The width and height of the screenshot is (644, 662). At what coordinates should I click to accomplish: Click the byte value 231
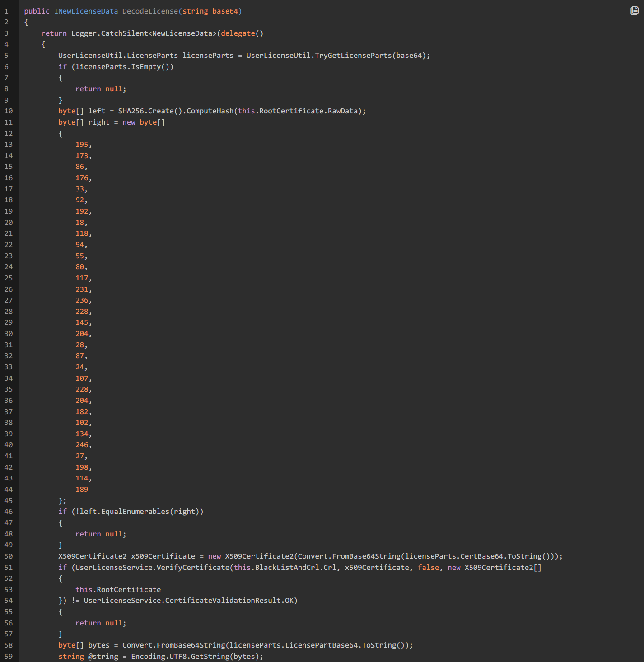pos(82,289)
